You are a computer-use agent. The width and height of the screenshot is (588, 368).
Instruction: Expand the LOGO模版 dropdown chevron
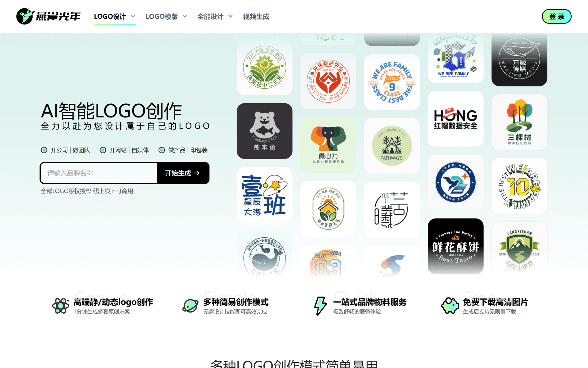coord(185,17)
